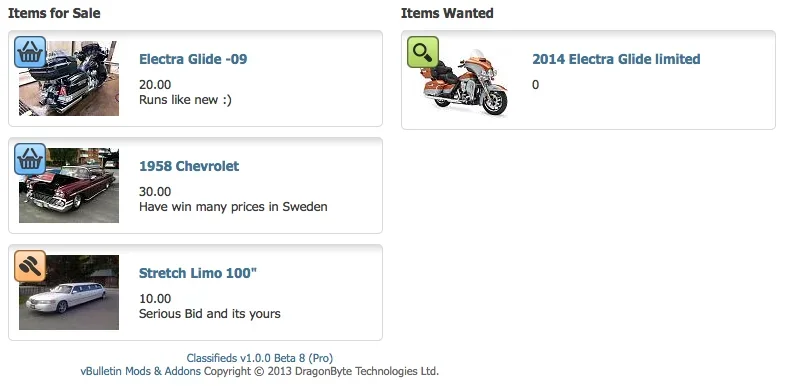787x386 pixels.
Task: Click the 'Serious Bid and its yours' text
Action: 210,314
